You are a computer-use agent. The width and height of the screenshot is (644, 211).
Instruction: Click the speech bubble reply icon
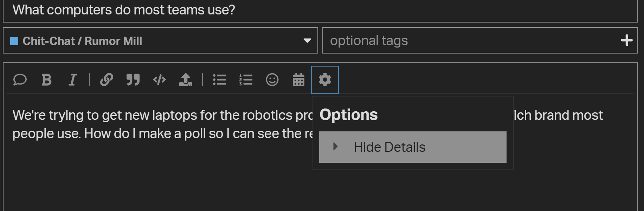pyautogui.click(x=20, y=80)
